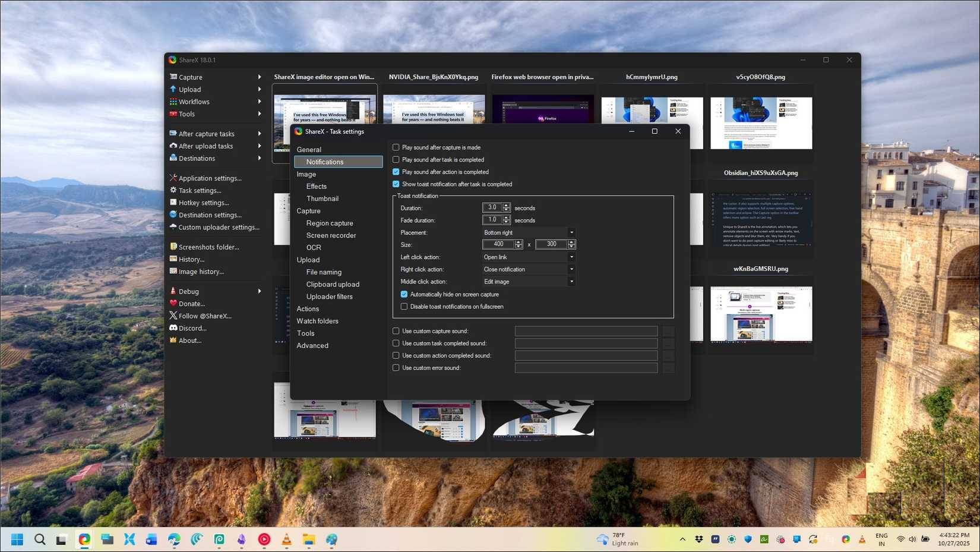Open the About dialog
Image resolution: width=980 pixels, height=552 pixels.
coord(189,340)
